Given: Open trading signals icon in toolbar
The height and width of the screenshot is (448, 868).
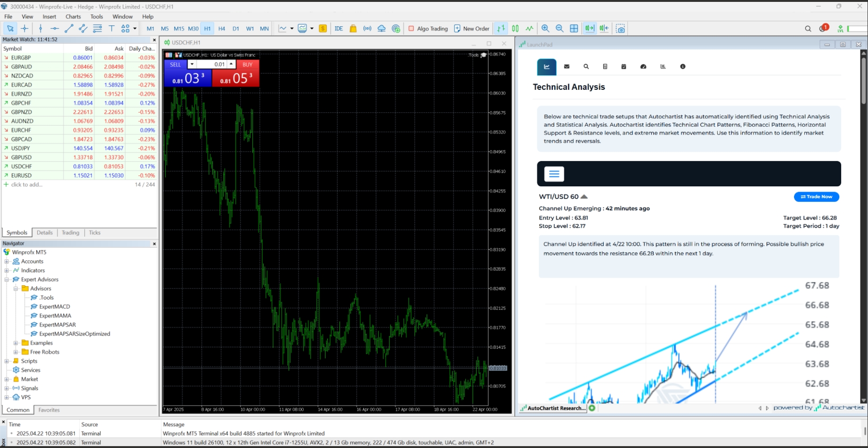Looking at the screenshot, I should pyautogui.click(x=367, y=29).
